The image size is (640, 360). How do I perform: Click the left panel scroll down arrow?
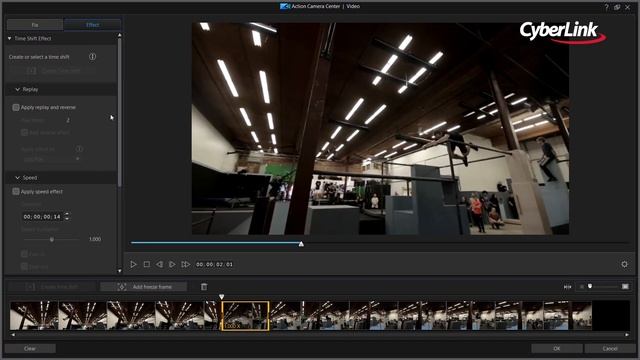coord(120,270)
